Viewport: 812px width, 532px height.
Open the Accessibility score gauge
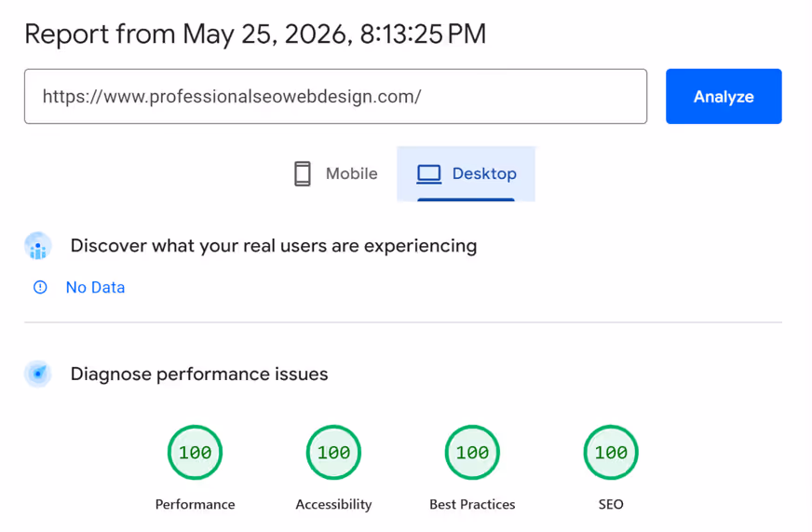[x=333, y=452]
